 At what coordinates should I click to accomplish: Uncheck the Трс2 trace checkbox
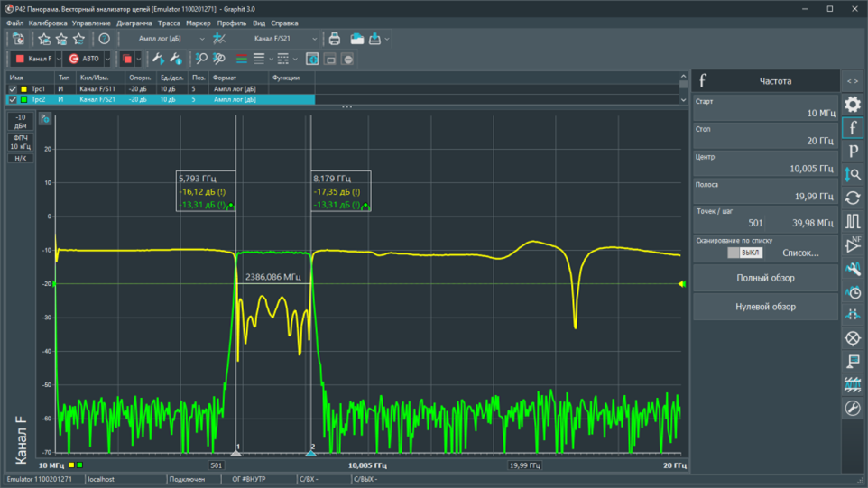click(12, 99)
